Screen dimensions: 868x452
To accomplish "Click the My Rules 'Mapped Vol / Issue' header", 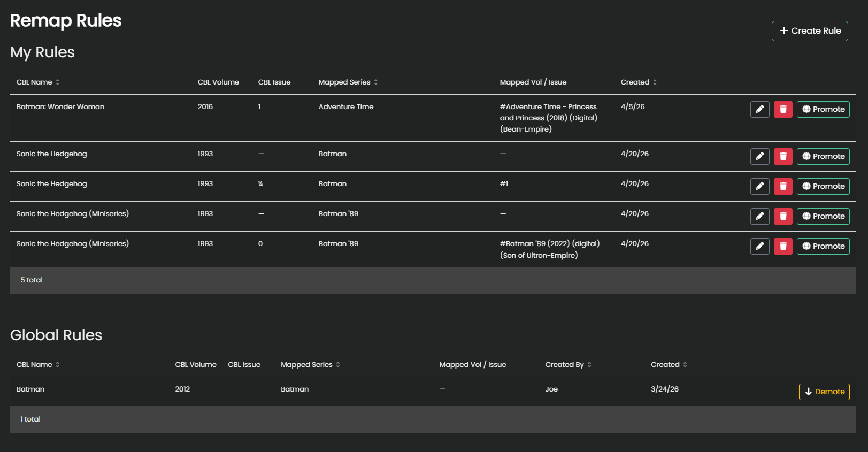I will click(533, 82).
